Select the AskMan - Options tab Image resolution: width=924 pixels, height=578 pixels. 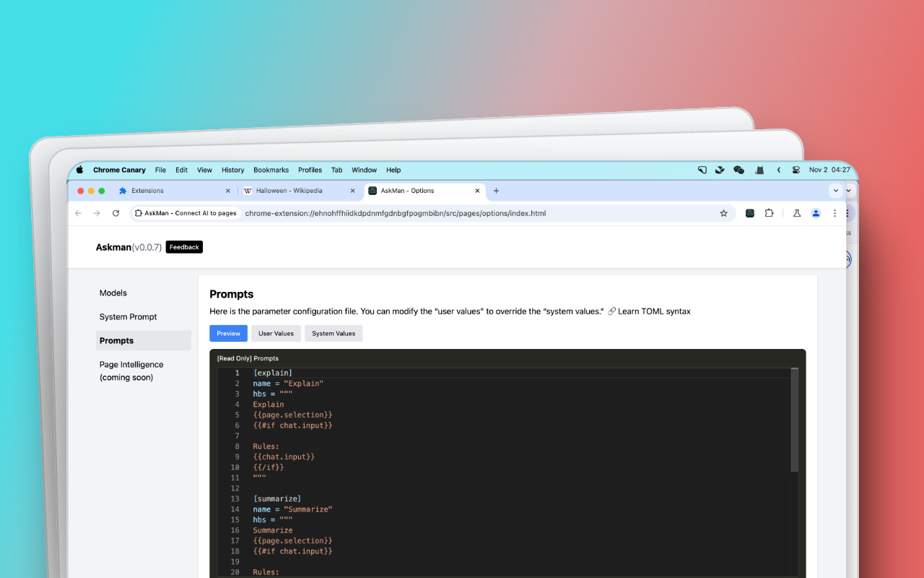(x=424, y=191)
